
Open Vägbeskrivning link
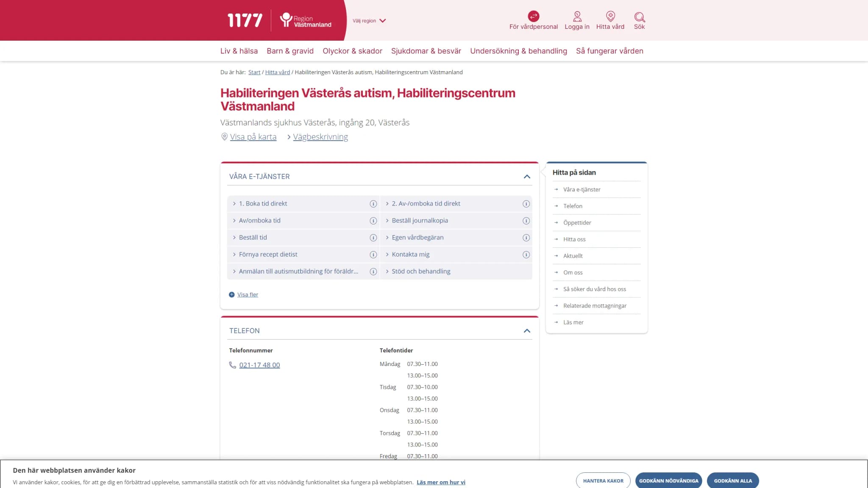pyautogui.click(x=320, y=137)
